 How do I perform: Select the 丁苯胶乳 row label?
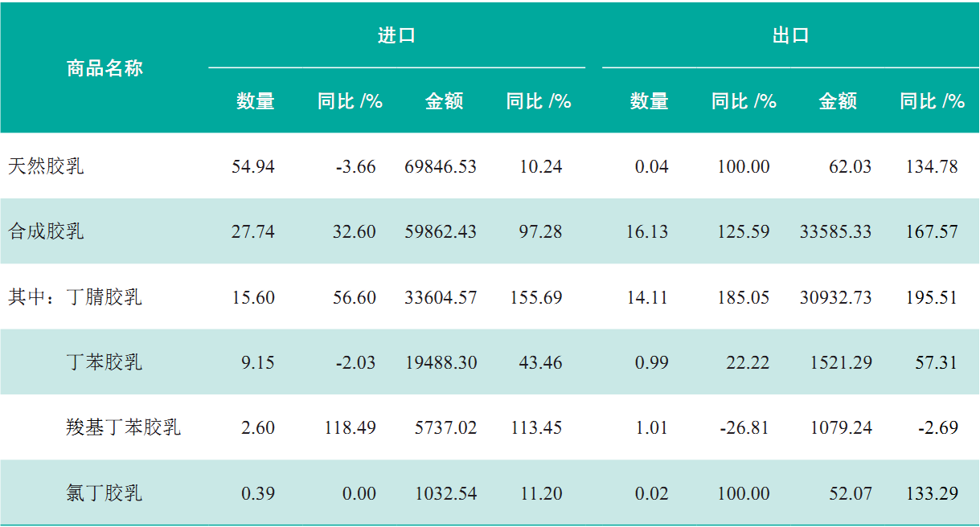[x=104, y=362]
